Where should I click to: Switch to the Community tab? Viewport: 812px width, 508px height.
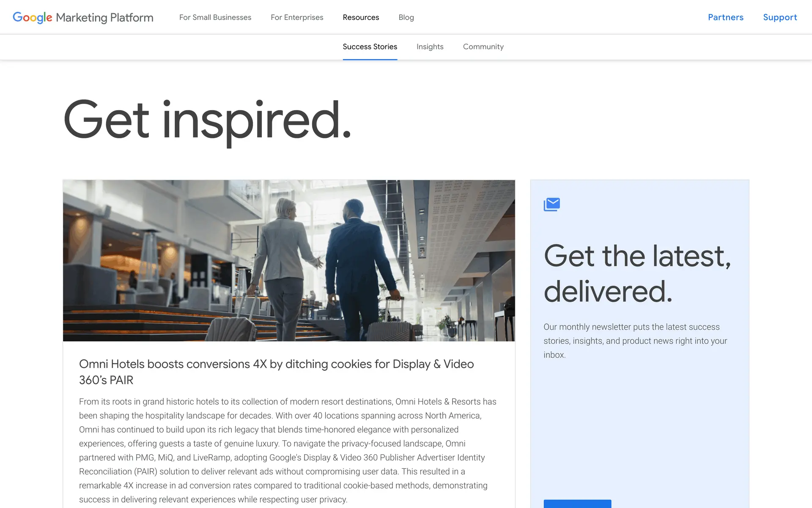(x=483, y=47)
